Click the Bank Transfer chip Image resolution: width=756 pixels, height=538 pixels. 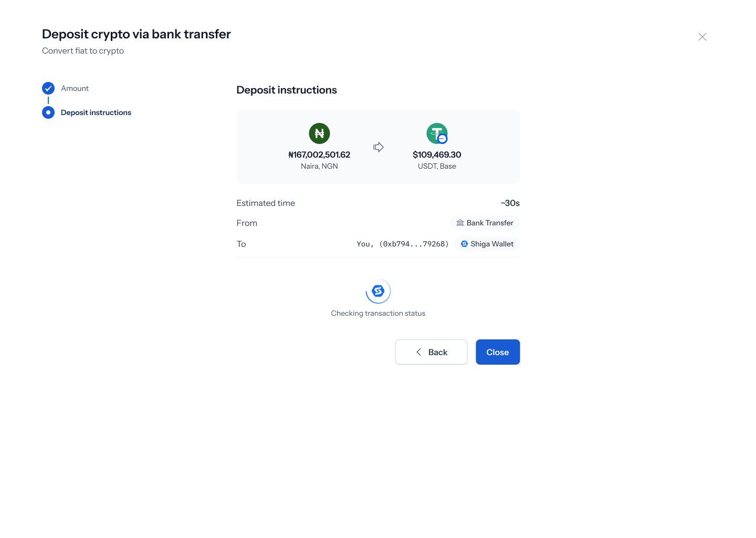coord(485,223)
